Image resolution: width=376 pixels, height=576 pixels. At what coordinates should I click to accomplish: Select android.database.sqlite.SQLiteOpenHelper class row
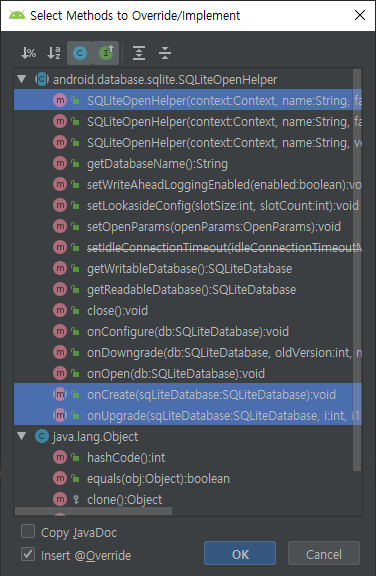[188, 79]
